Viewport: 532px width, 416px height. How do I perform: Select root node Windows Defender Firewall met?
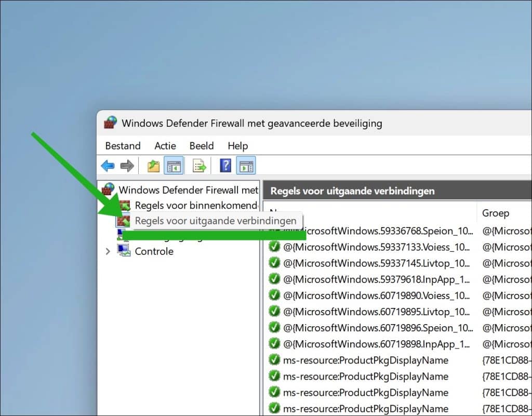coord(188,190)
